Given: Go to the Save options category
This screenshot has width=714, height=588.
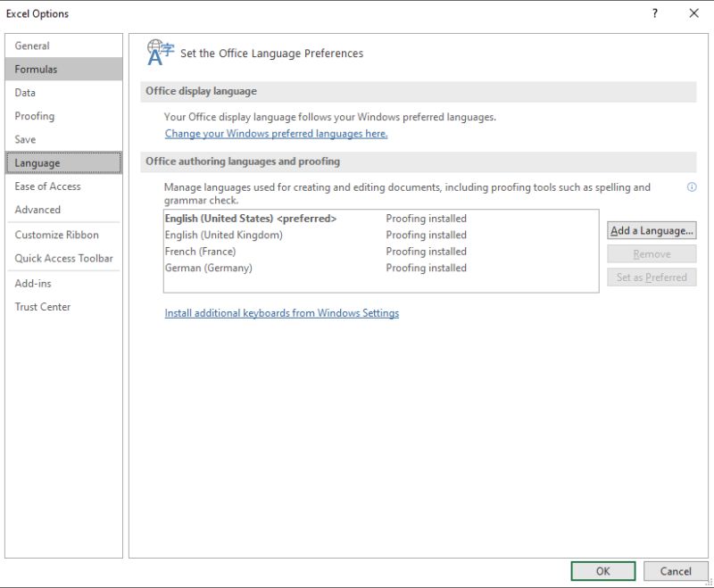Looking at the screenshot, I should 63,139.
